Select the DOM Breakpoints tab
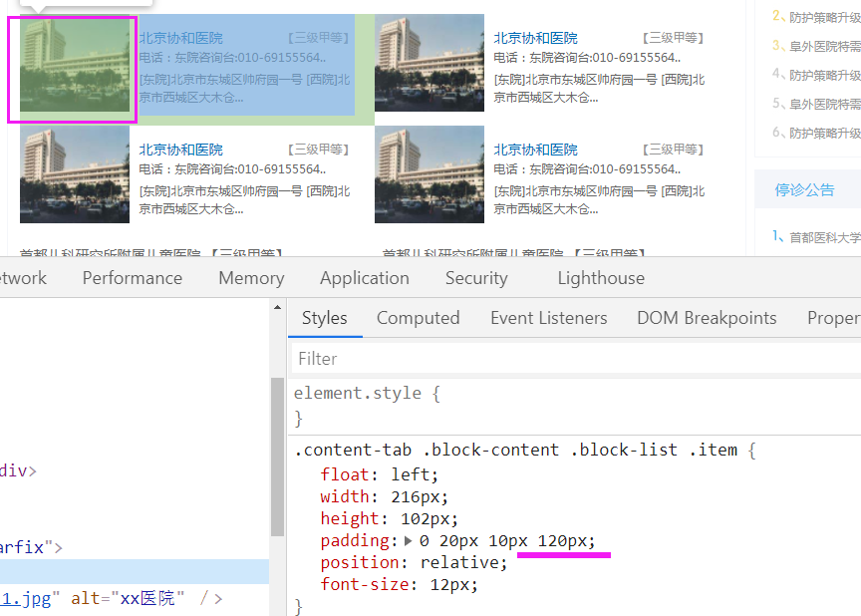 [707, 318]
